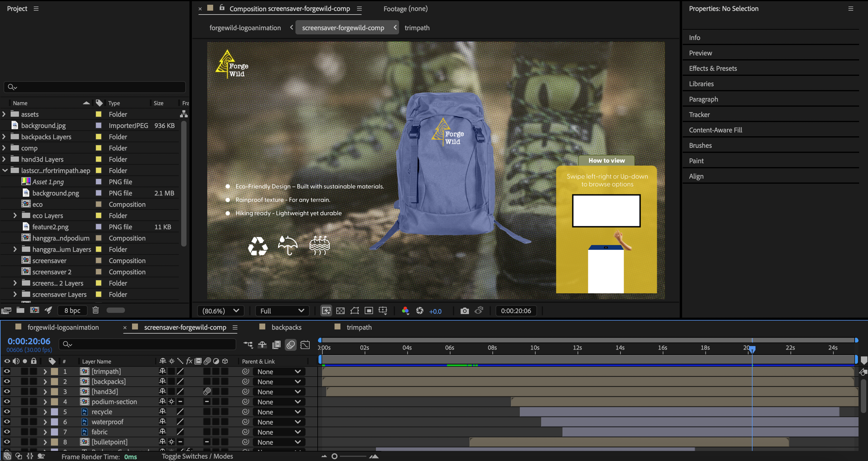Switch to the backpacks timeline tab
Viewport: 868px width, 461px height.
click(286, 327)
